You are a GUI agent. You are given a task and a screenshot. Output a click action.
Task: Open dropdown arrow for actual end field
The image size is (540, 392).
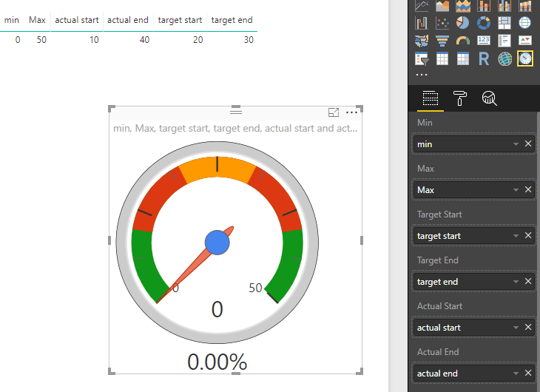point(516,373)
